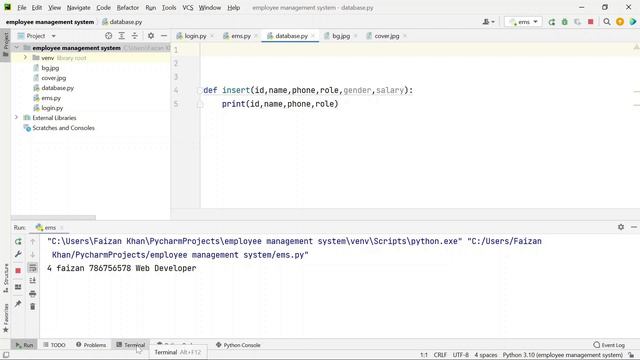This screenshot has height=360, width=640.
Task: Clear all output with trash icon
Action: (x=33, y=307)
